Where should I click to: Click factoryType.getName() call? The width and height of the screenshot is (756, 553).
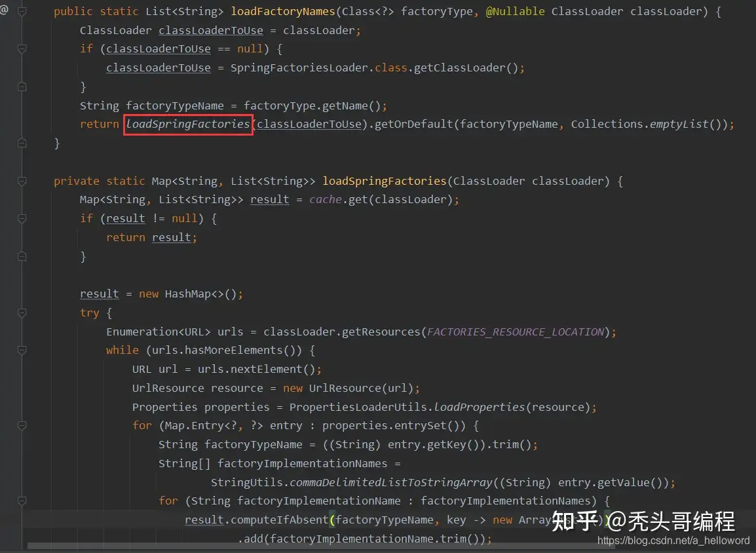click(312, 105)
